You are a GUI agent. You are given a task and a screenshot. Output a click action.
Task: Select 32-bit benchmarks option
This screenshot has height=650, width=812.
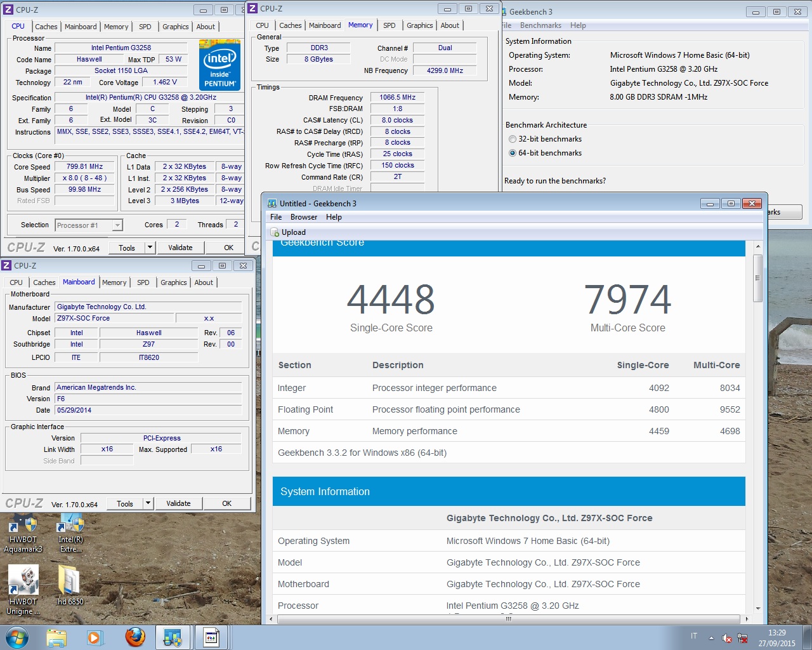coord(513,139)
